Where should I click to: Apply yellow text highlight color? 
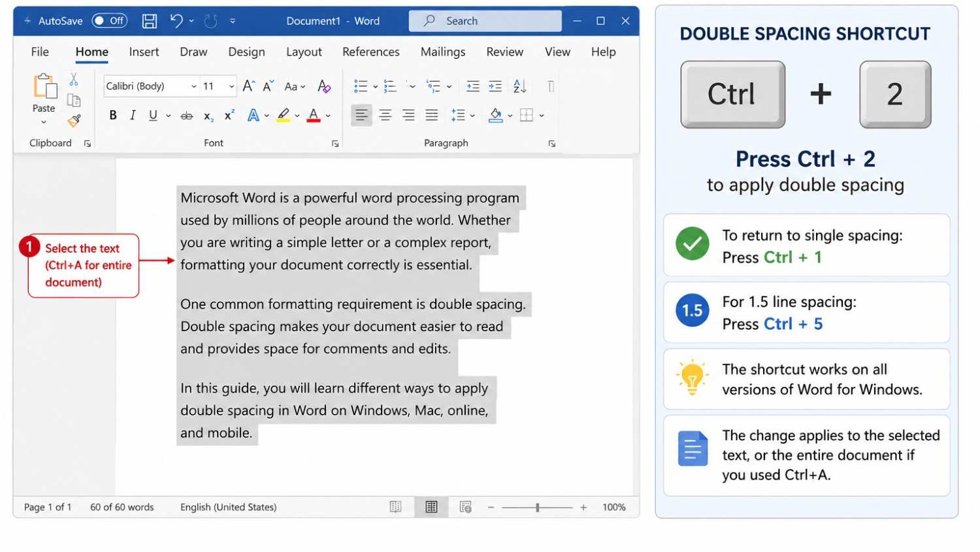coord(283,116)
